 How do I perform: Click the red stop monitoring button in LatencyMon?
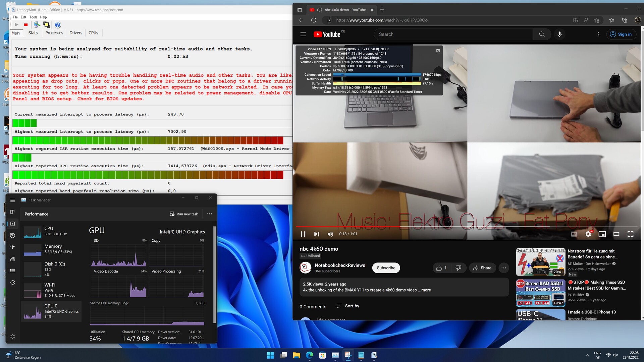[x=26, y=25]
